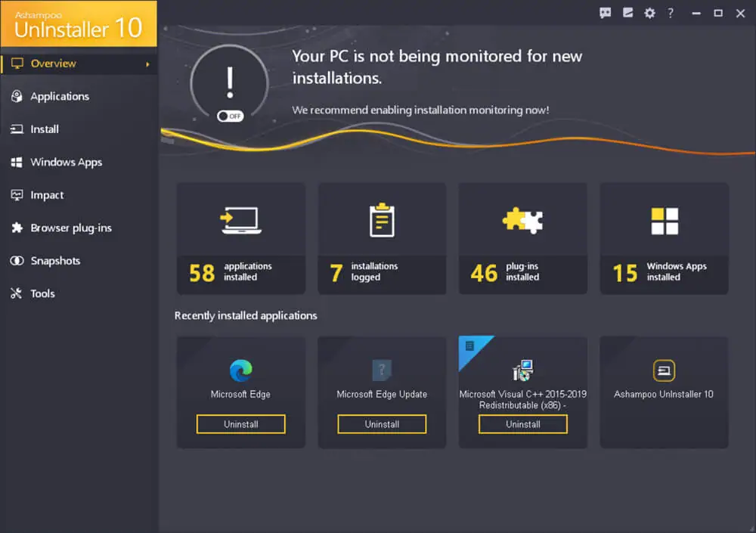This screenshot has width=756, height=533.
Task: Open the 58 applications installed tile
Action: (x=241, y=239)
